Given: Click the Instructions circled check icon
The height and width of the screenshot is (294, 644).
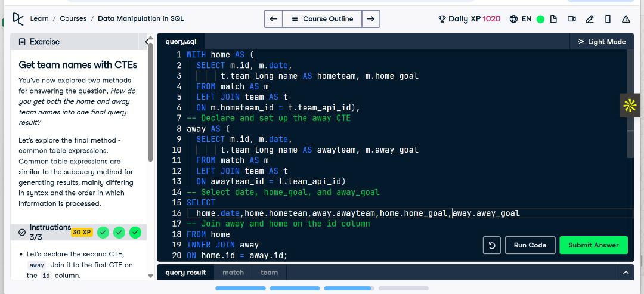Looking at the screenshot, I should [x=22, y=233].
